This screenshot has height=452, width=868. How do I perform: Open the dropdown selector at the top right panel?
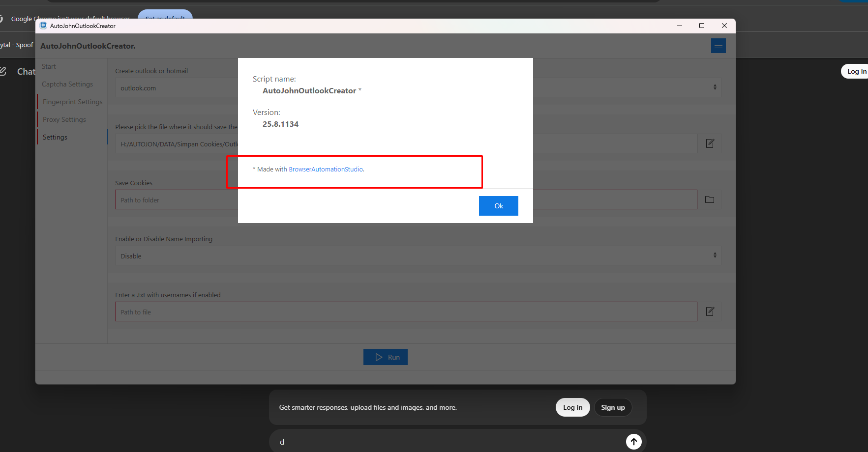(x=716, y=87)
